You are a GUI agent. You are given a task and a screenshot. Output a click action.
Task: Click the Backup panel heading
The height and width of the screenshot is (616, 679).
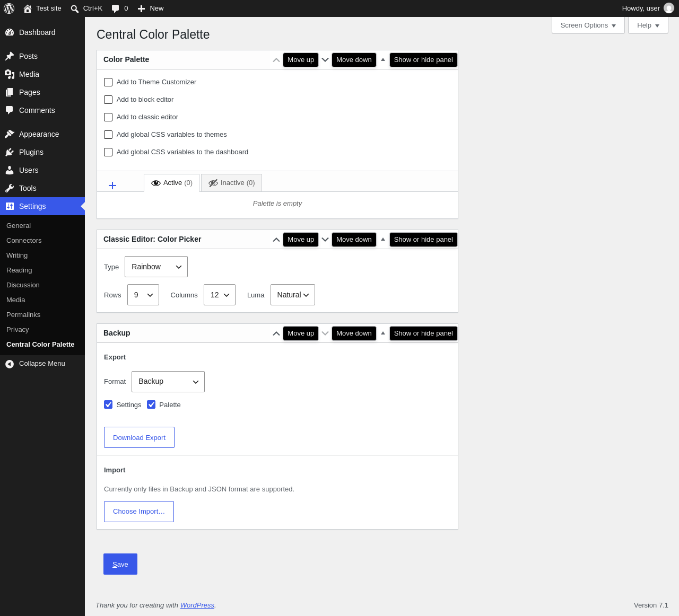(x=117, y=333)
